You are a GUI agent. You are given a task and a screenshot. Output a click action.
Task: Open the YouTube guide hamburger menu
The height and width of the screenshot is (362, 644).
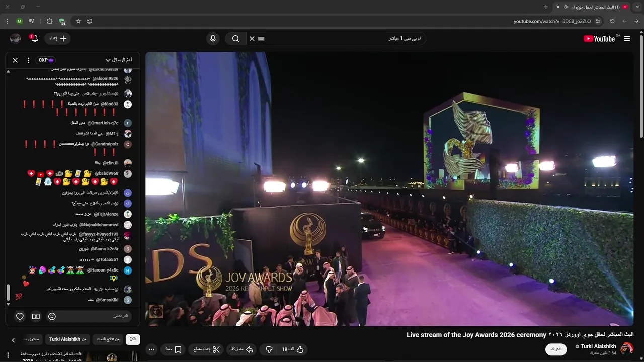point(627,39)
